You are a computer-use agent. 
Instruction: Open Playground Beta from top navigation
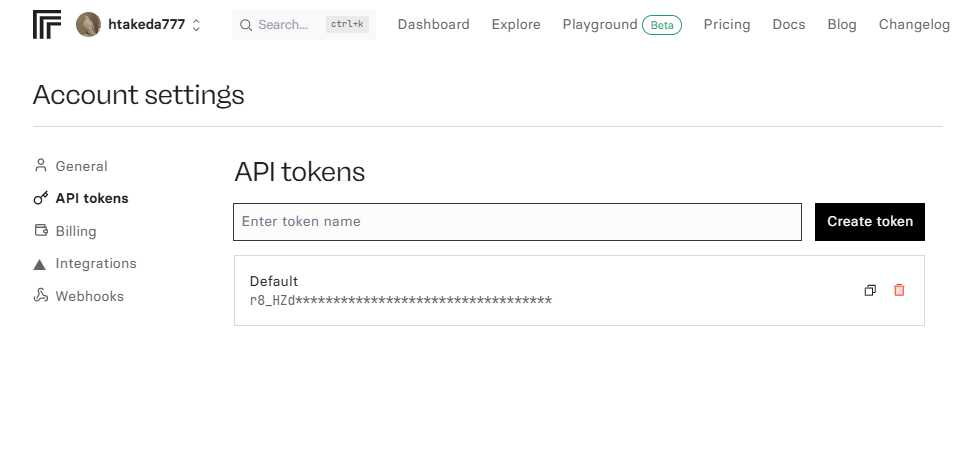(x=621, y=25)
